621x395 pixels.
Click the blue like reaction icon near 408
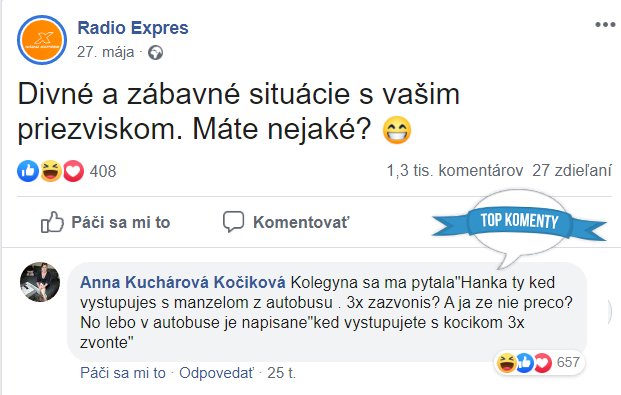click(28, 171)
